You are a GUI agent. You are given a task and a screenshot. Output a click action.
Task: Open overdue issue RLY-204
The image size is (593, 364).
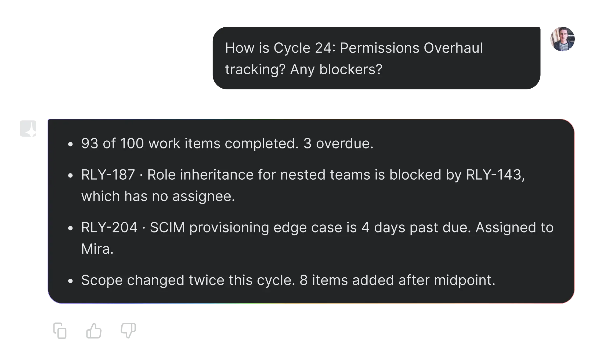[109, 228]
